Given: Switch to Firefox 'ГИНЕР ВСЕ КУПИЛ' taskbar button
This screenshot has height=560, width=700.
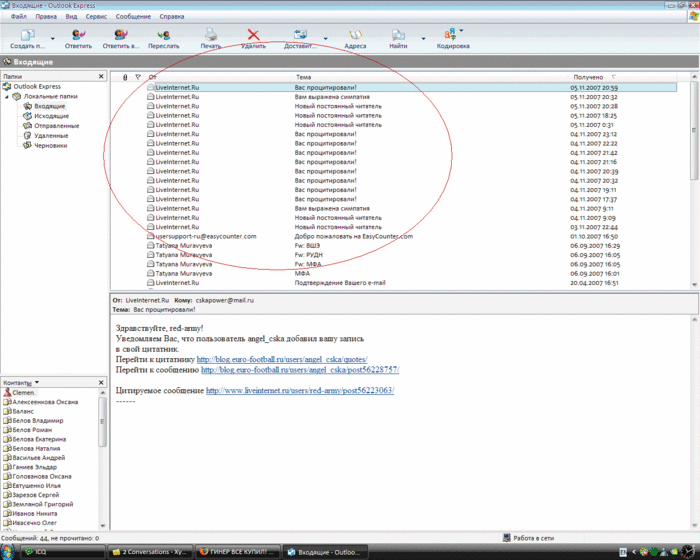Looking at the screenshot, I should [237, 552].
